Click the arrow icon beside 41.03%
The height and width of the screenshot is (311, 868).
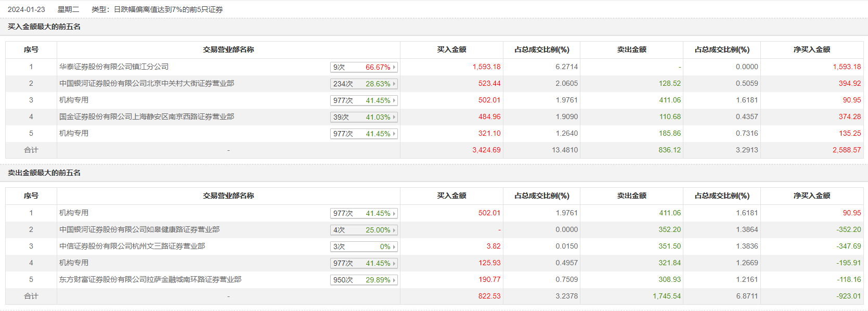pyautogui.click(x=394, y=117)
